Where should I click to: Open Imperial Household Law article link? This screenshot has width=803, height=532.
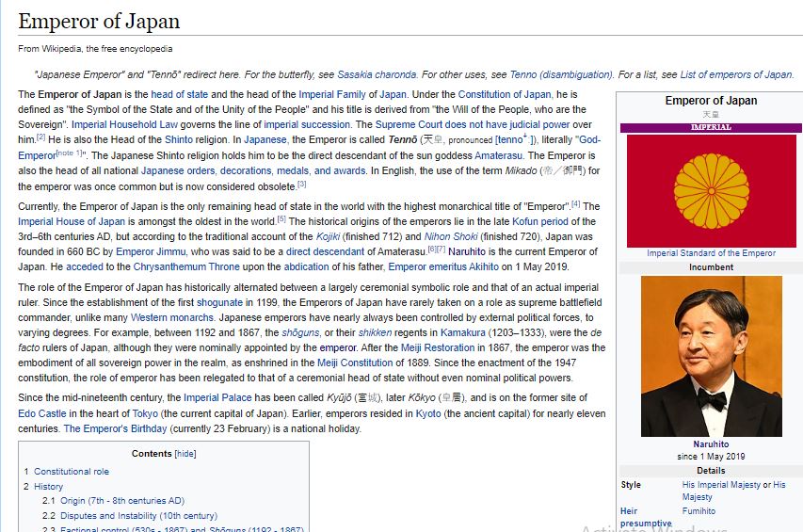point(124,125)
